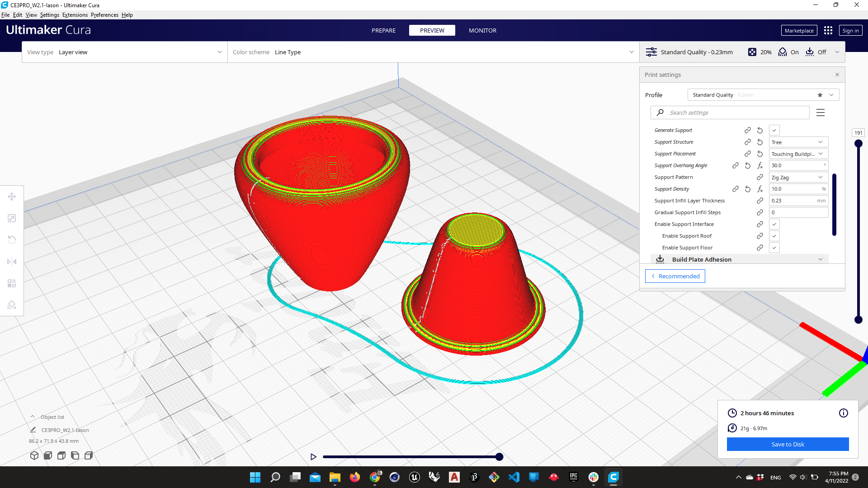Click Sign in button
The height and width of the screenshot is (488, 868).
850,30
